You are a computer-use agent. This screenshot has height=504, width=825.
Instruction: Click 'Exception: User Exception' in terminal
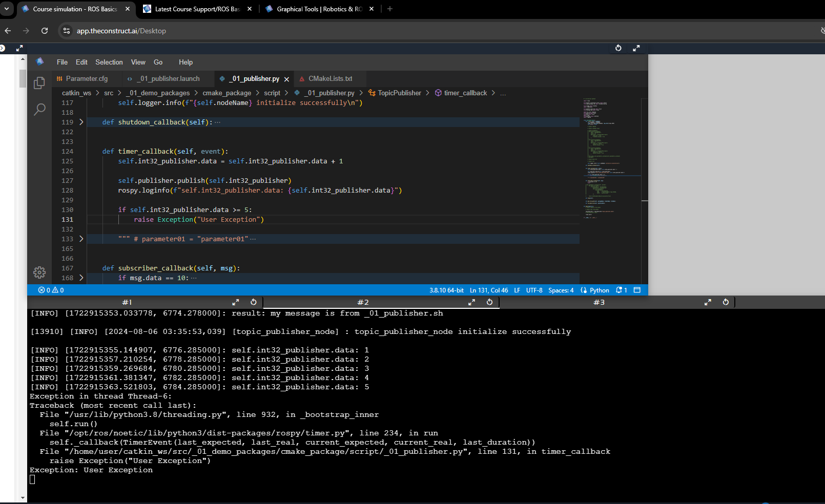point(91,470)
